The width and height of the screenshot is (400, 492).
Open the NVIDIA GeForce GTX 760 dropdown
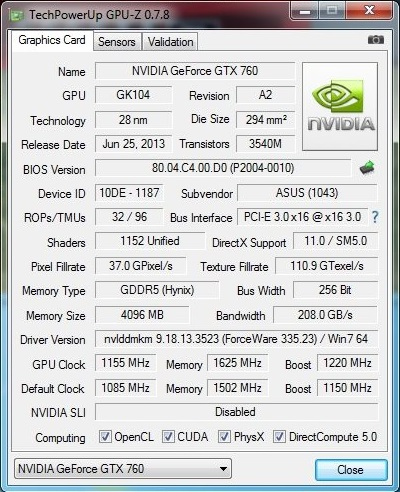click(x=123, y=469)
